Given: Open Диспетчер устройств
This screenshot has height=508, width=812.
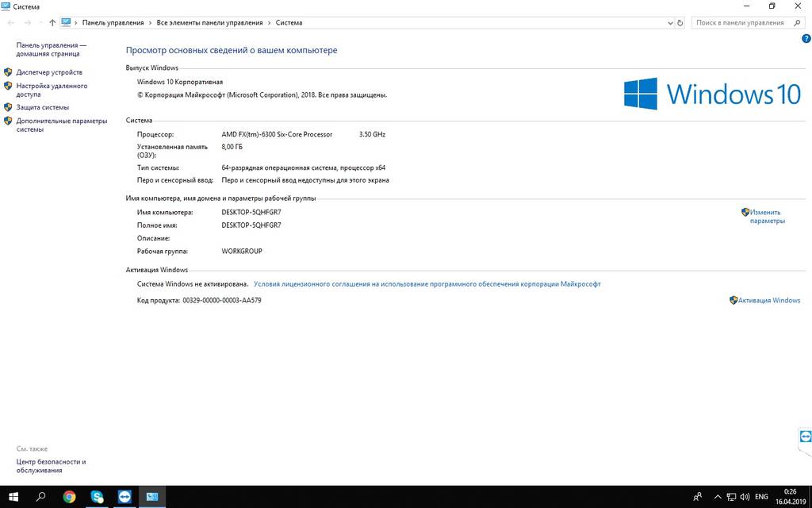Looking at the screenshot, I should [49, 72].
